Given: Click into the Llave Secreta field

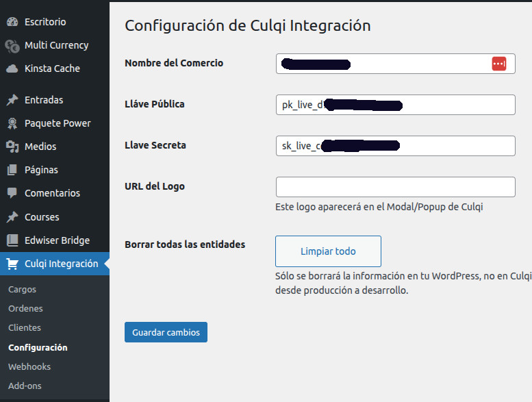Looking at the screenshot, I should click(x=396, y=146).
